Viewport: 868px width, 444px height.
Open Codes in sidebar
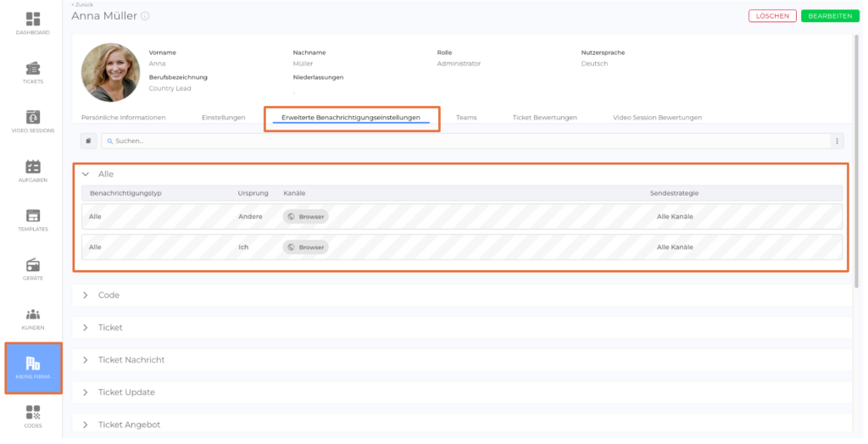[33, 413]
